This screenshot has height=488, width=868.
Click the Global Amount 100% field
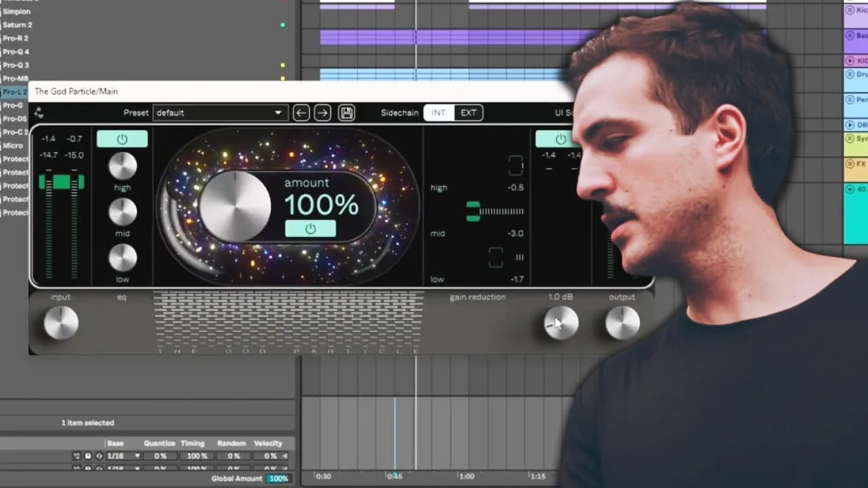click(277, 479)
